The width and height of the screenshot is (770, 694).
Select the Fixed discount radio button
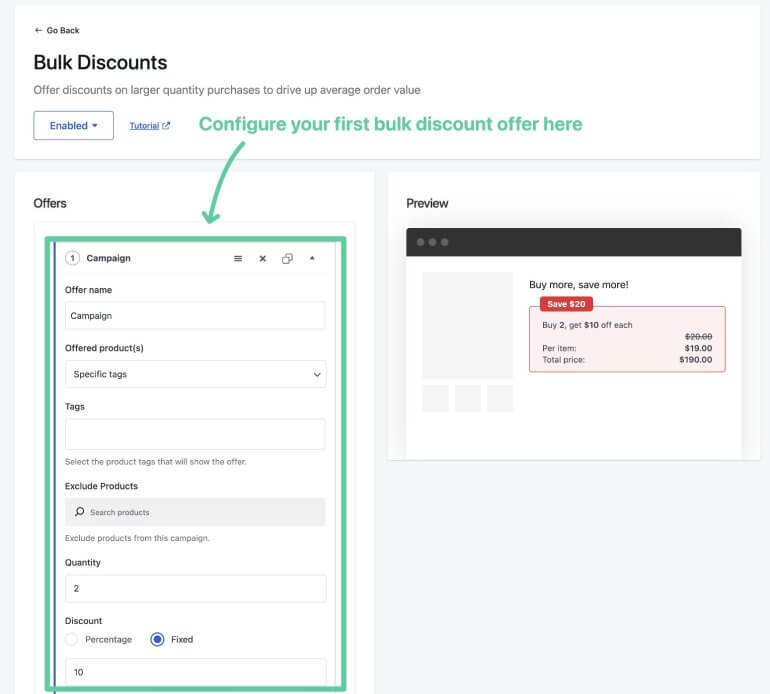(x=157, y=639)
